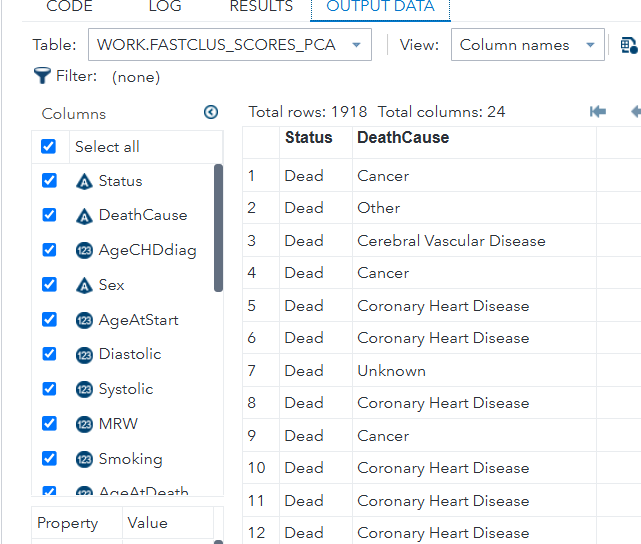
Task: Open the LOG tab
Action: [x=164, y=7]
